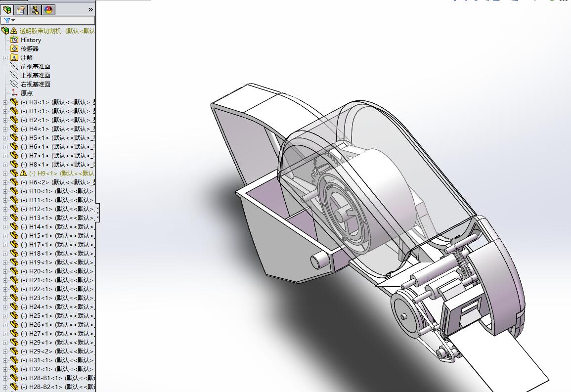Click the History folder icon
571x392 pixels.
pyautogui.click(x=14, y=40)
